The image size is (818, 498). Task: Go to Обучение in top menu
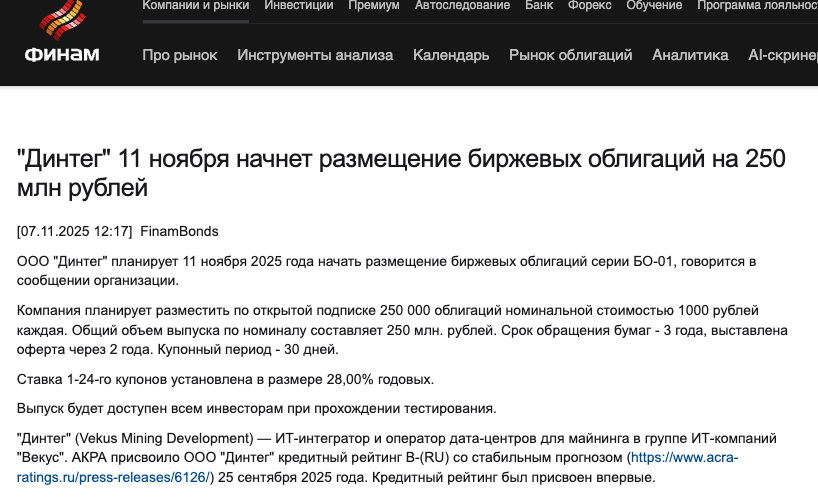(654, 6)
